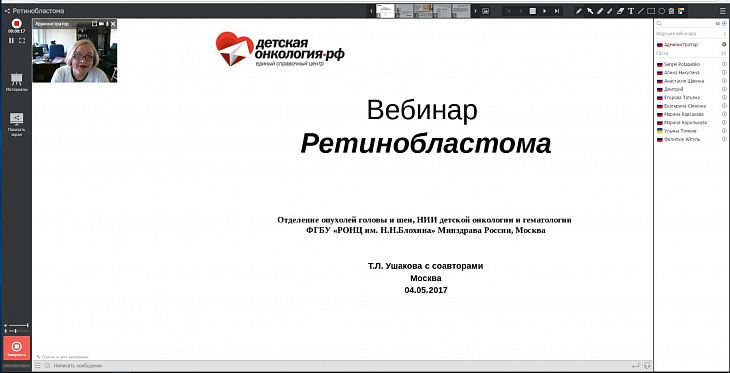The height and width of the screenshot is (373, 730).
Task: Go back one slide
Action: coord(521,11)
